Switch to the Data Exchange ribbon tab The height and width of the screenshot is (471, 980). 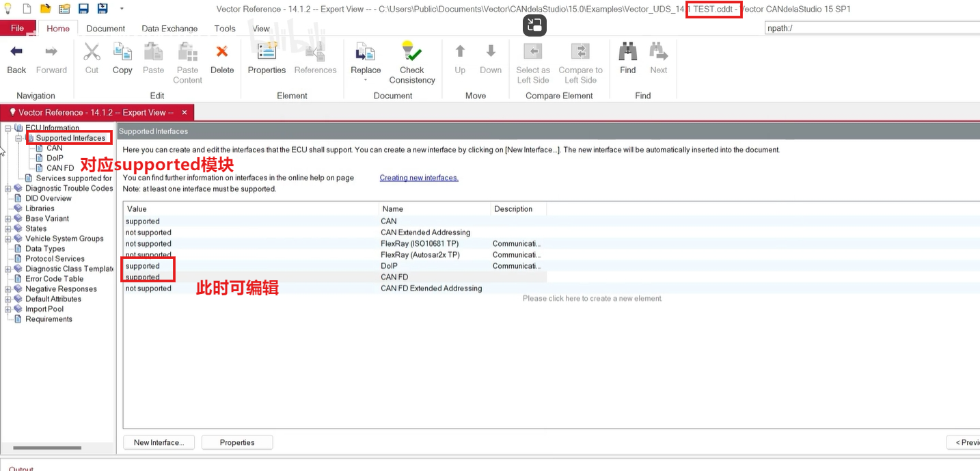coord(169,29)
